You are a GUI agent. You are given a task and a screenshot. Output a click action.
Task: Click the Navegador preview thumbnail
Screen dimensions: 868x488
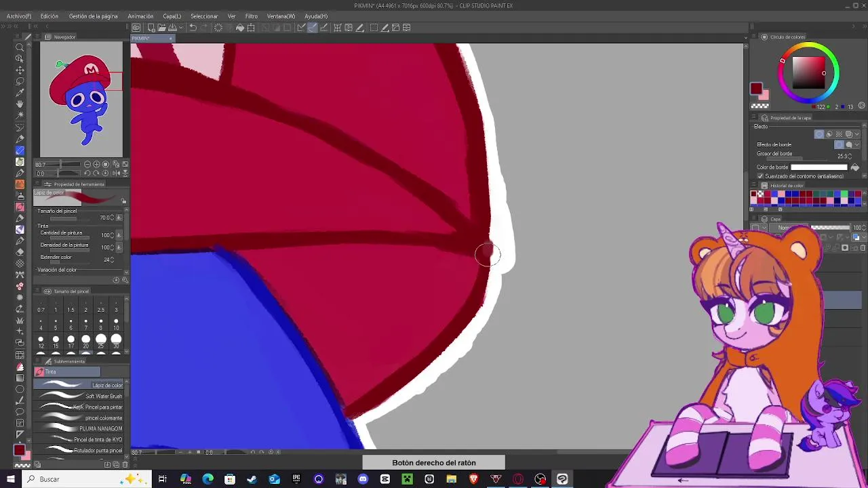pyautogui.click(x=81, y=100)
